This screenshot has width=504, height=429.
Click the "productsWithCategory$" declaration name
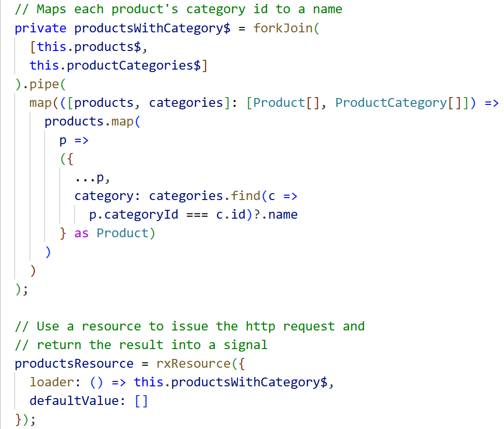(152, 28)
